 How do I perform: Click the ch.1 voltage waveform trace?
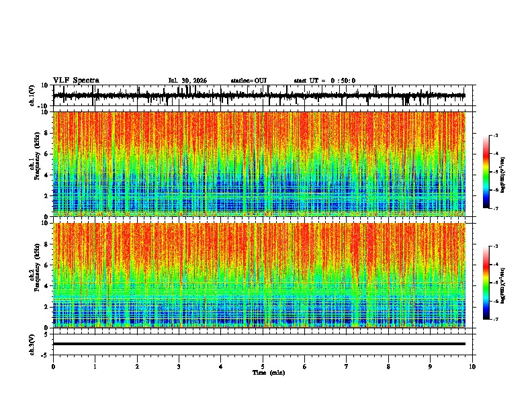click(x=259, y=95)
